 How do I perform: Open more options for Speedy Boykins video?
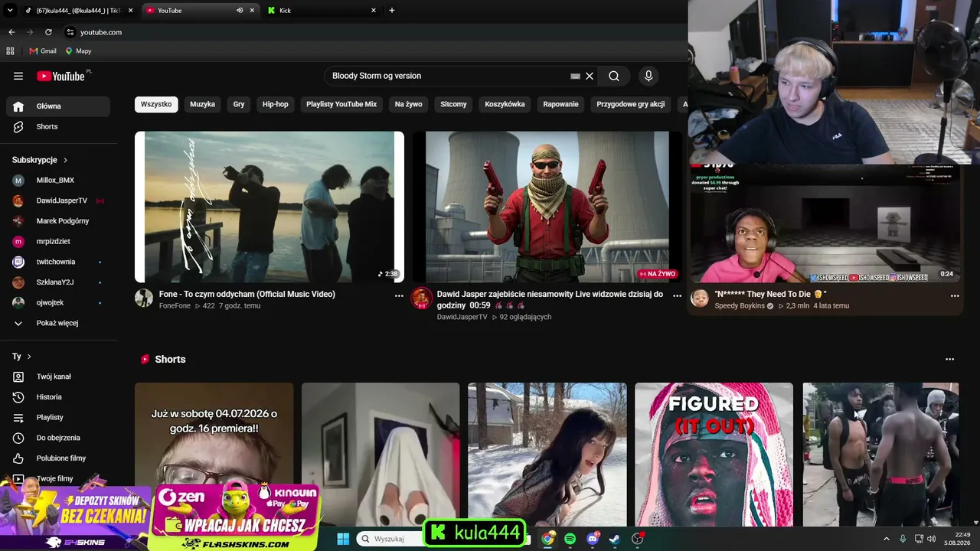(955, 295)
